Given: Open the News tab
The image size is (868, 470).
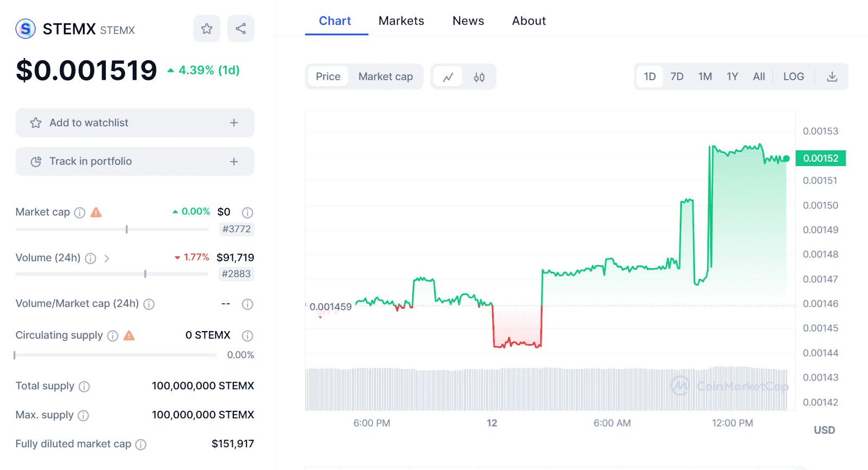Looking at the screenshot, I should (x=468, y=21).
